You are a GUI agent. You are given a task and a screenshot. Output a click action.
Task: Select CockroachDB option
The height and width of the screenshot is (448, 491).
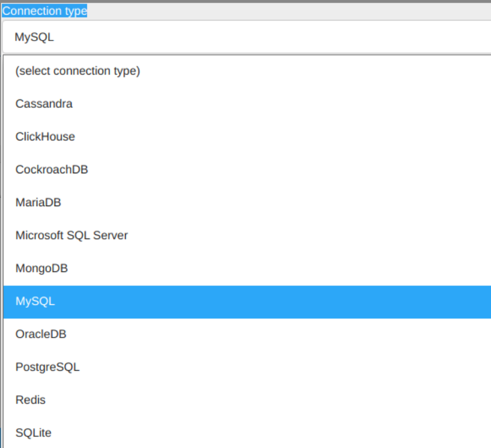coord(247,170)
